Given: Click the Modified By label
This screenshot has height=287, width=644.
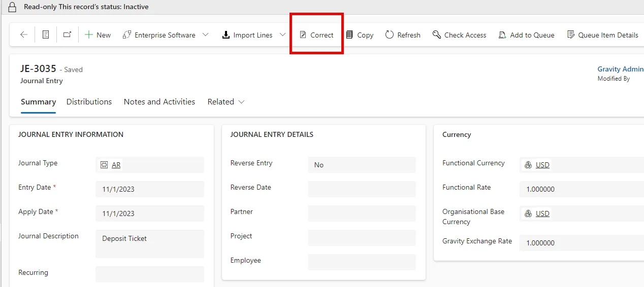Looking at the screenshot, I should (614, 79).
